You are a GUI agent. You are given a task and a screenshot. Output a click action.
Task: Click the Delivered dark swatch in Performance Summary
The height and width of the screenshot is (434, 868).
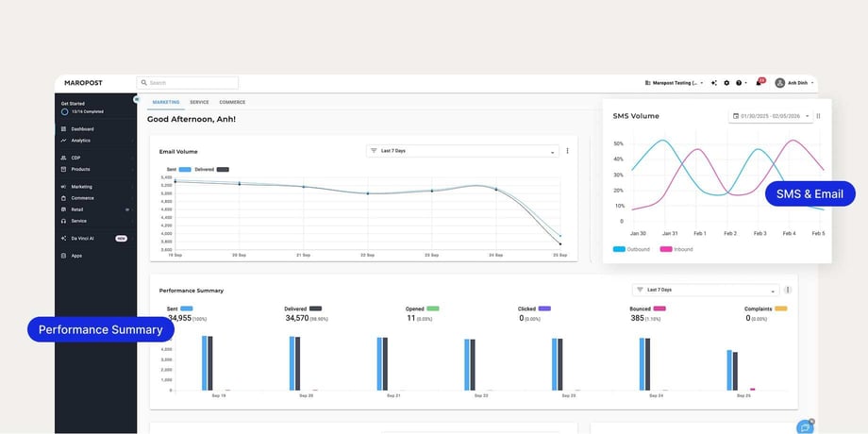pos(315,309)
